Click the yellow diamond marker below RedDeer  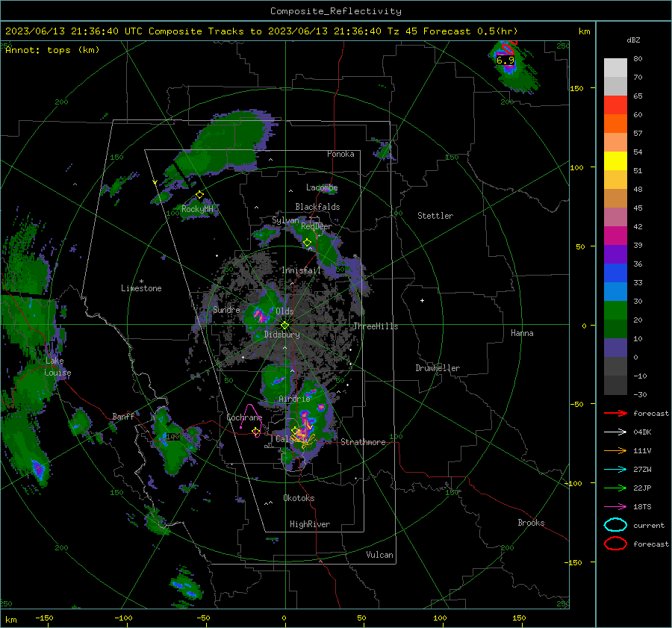[x=307, y=243]
